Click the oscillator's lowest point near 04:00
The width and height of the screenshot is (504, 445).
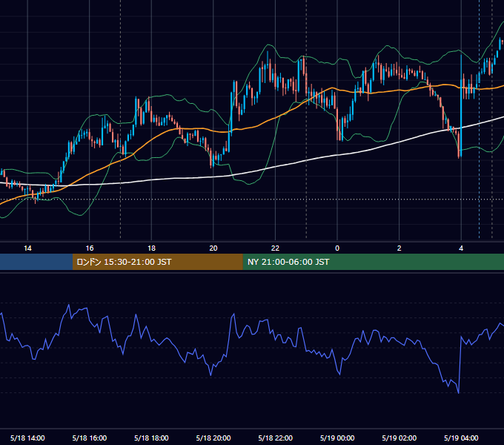point(458,392)
